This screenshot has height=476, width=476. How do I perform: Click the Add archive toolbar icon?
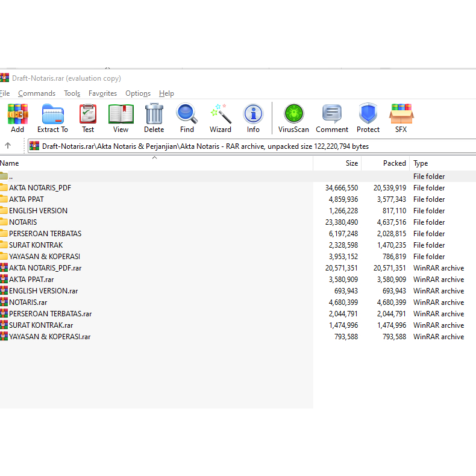point(17,117)
